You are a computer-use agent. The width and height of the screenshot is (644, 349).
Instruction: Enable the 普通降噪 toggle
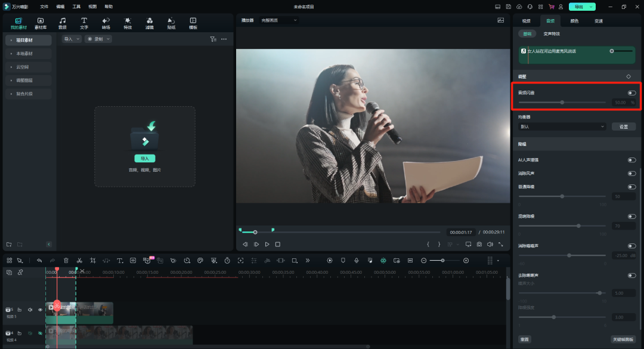[x=631, y=187]
